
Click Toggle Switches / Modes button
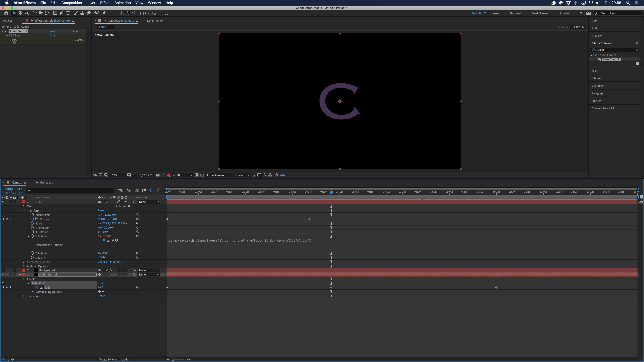[114, 359]
